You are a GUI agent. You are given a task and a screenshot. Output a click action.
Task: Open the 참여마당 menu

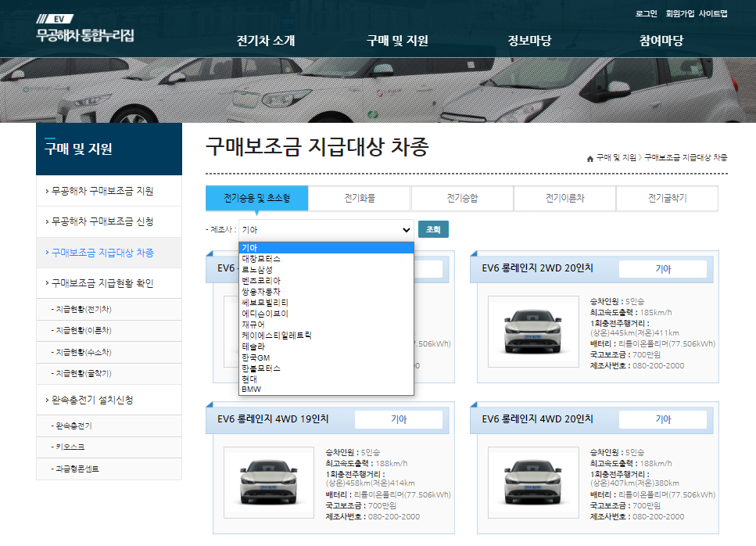tap(661, 41)
